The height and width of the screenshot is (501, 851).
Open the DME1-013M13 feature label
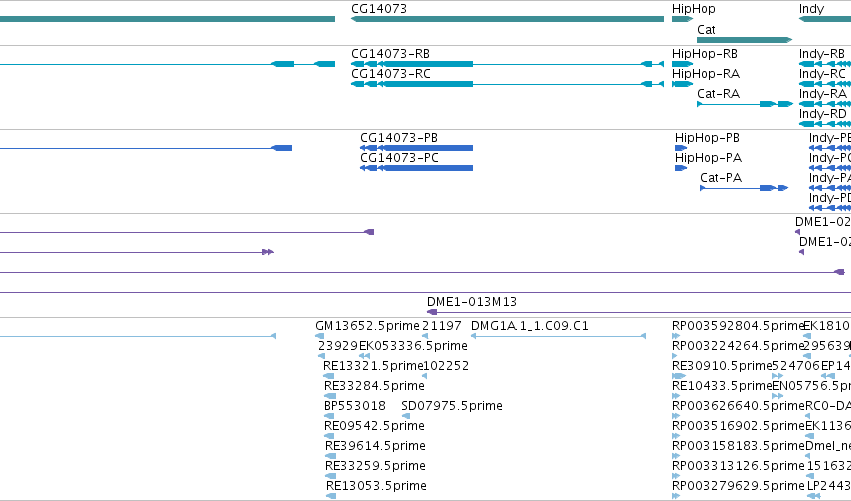472,302
